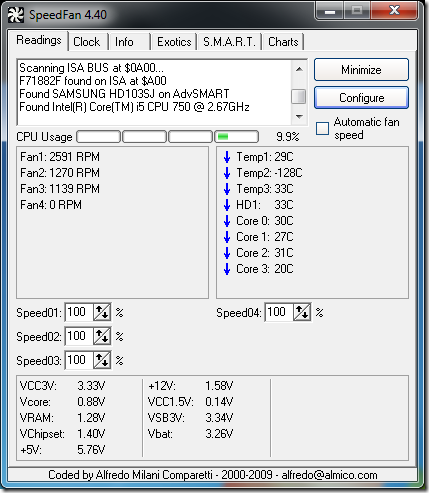Screen dimensions: 429x493
Task: Click the arrow icon beside Core 3
Action: click(227, 269)
